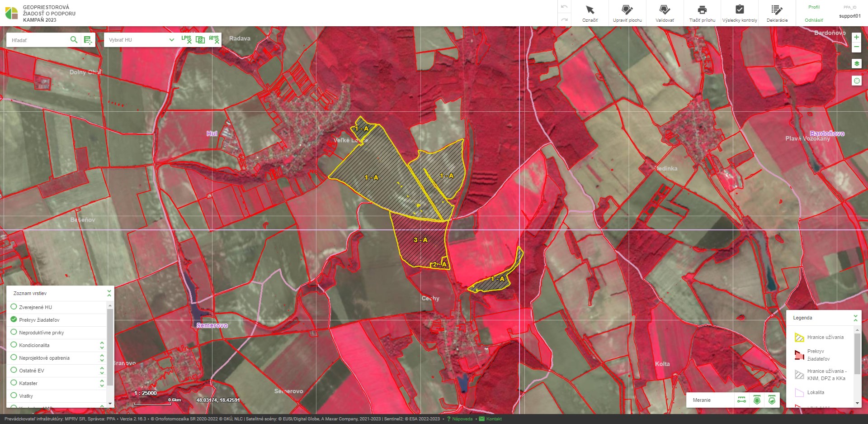This screenshot has height=424, width=868.
Task: Enable the Kondicionalita layer
Action: pos(14,345)
